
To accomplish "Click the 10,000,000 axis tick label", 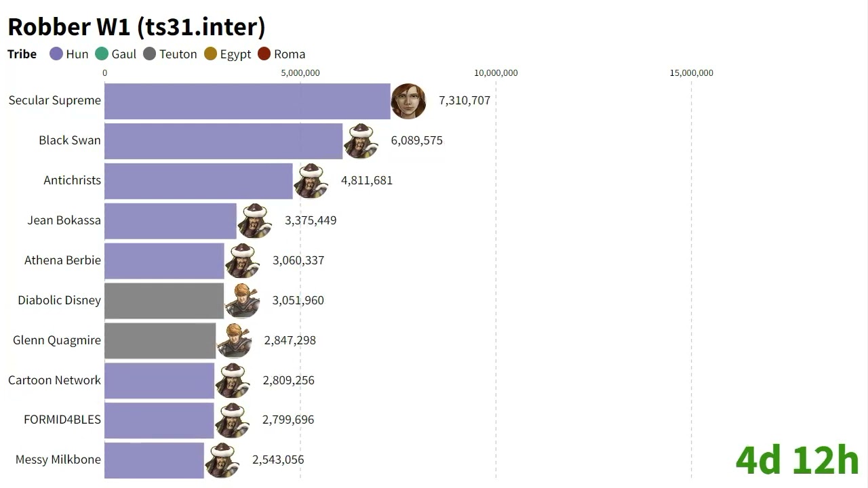I will pyautogui.click(x=496, y=73).
